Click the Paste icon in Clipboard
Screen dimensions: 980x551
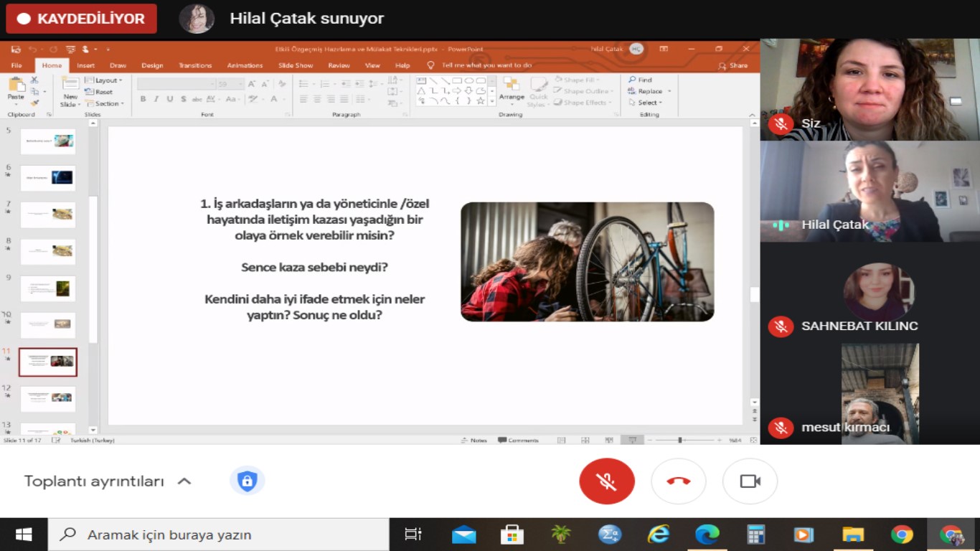pyautogui.click(x=15, y=88)
